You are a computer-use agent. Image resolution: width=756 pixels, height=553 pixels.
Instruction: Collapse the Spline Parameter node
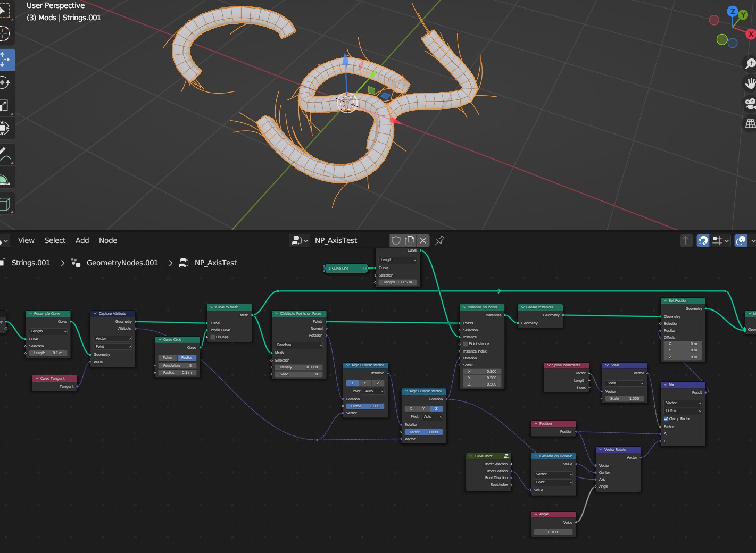[549, 365]
